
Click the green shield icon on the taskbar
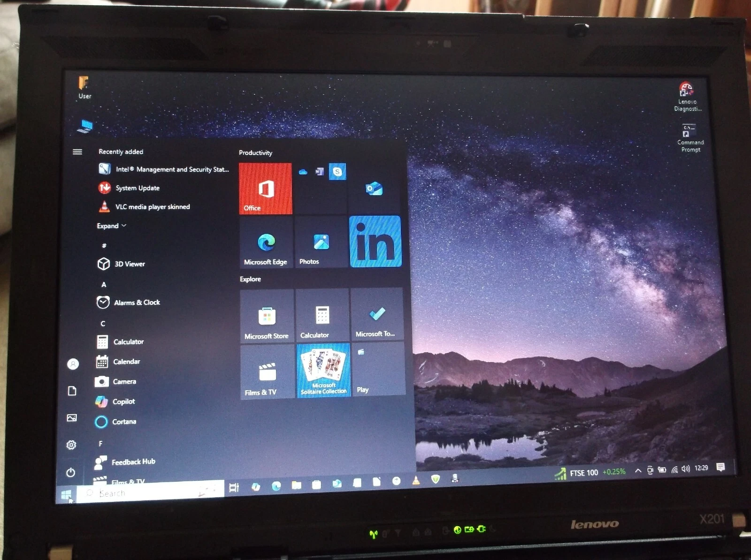[436, 479]
